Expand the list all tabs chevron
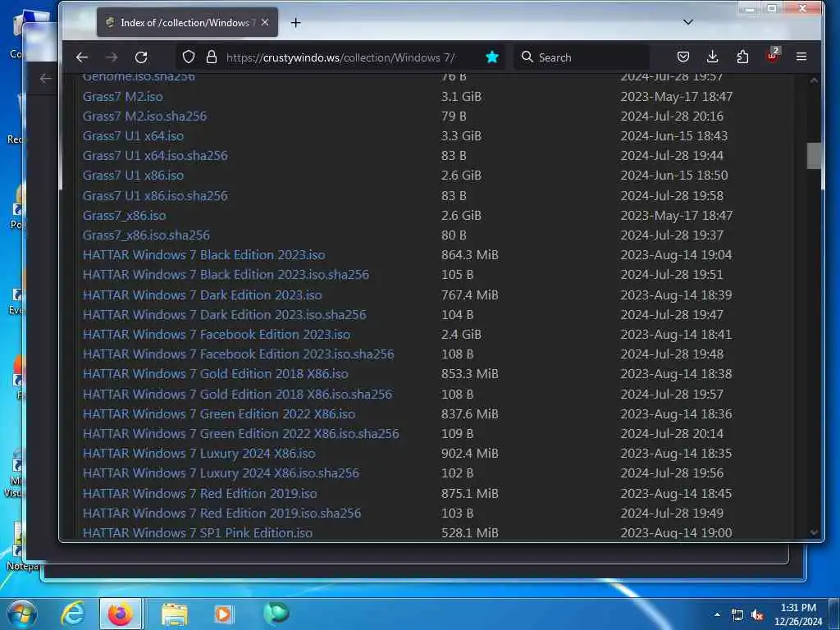Image resolution: width=840 pixels, height=630 pixels. (x=688, y=22)
